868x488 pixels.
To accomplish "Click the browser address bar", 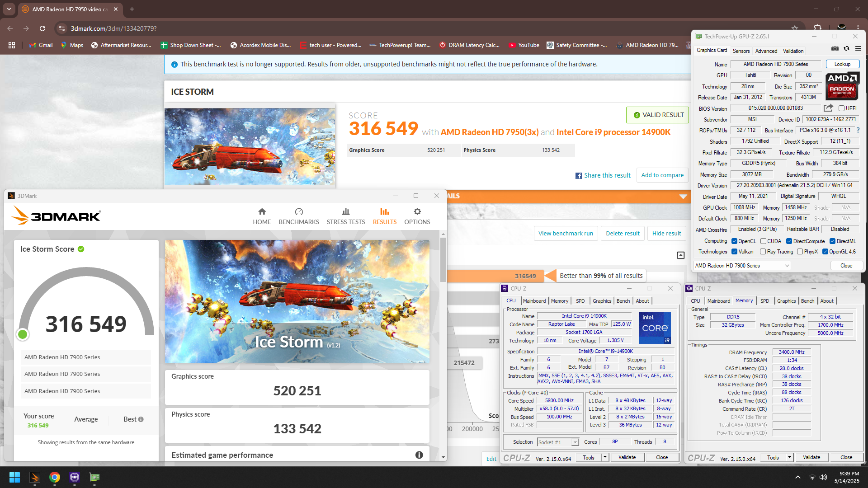I will click(425, 28).
